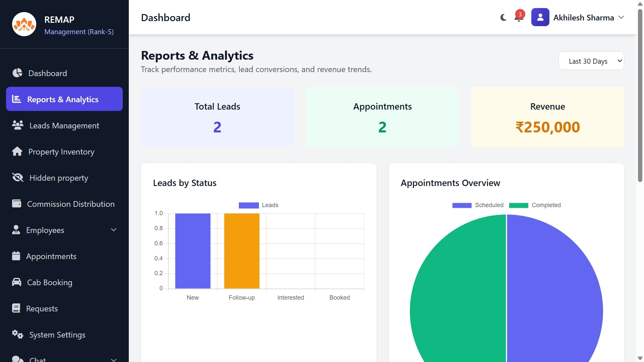This screenshot has width=644, height=362.
Task: Click the REMAP logo
Action: coord(24,24)
